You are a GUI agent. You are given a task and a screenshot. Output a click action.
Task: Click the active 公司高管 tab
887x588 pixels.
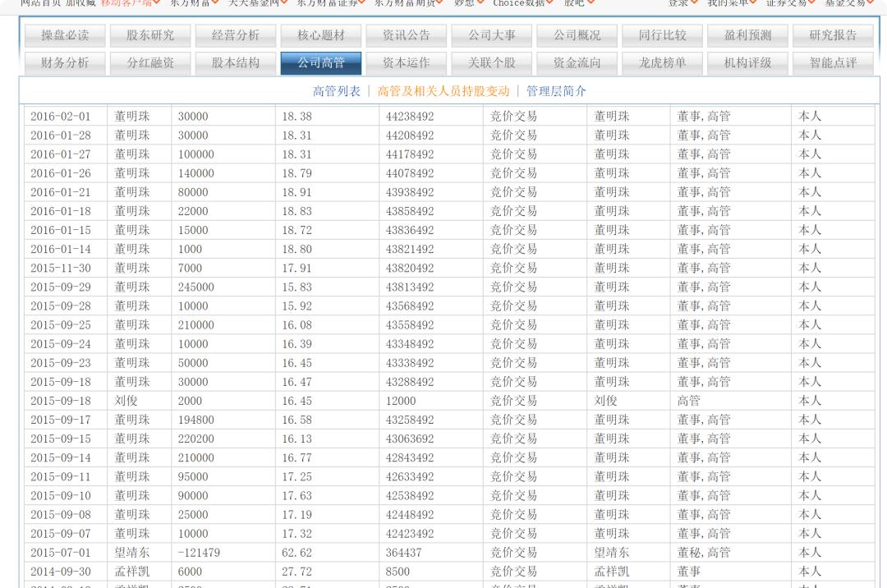tap(321, 62)
